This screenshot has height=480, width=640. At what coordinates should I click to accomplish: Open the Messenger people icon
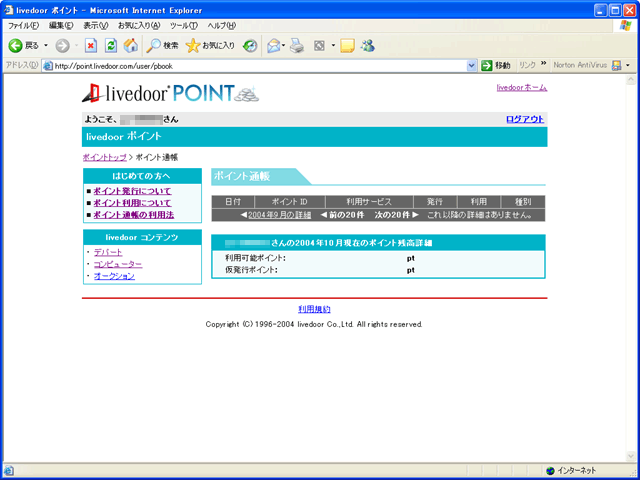click(367, 46)
